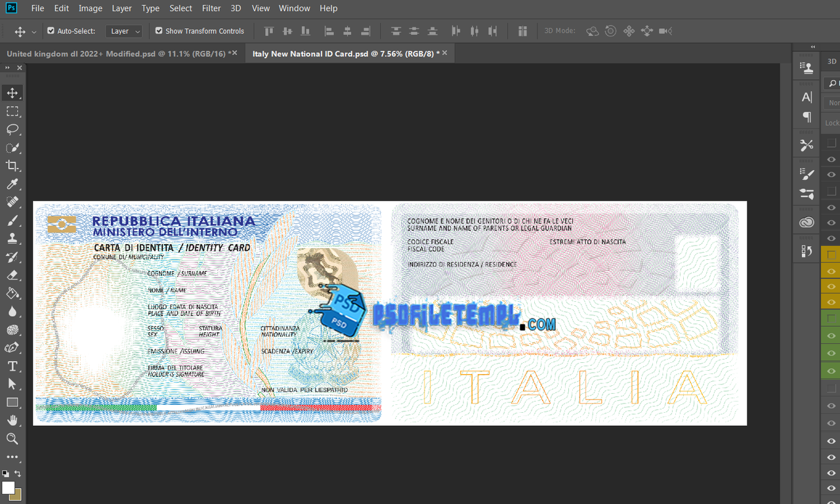Open the Window menu
The image size is (840, 504).
pos(294,9)
